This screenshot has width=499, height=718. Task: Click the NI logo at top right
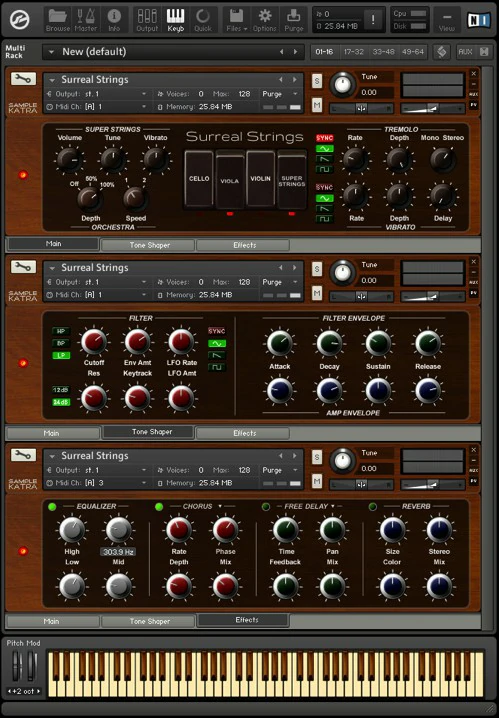(x=478, y=20)
